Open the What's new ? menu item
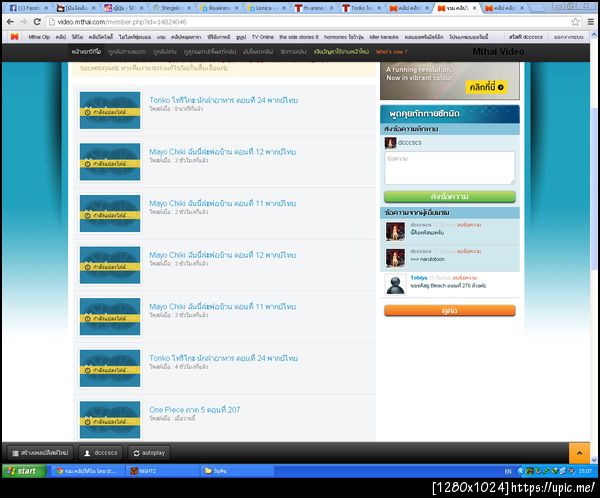Screen dimensions: 600x498 click(x=391, y=52)
